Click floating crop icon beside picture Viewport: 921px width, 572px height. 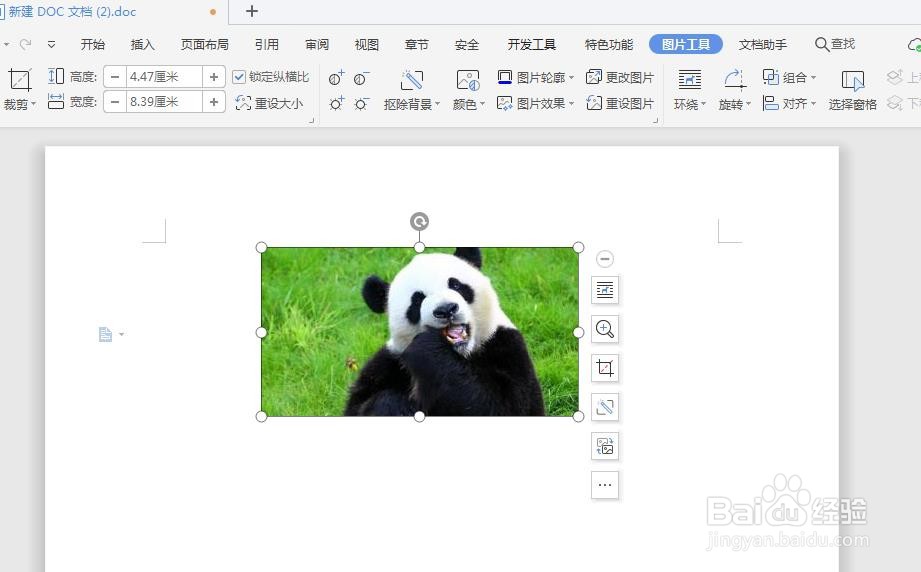tap(604, 368)
